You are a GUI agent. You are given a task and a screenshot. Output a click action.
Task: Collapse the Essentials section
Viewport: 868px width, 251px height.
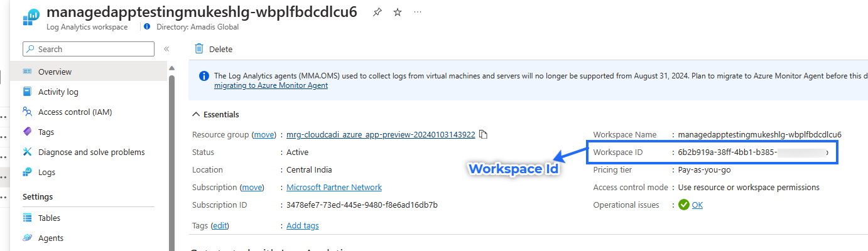tap(195, 115)
